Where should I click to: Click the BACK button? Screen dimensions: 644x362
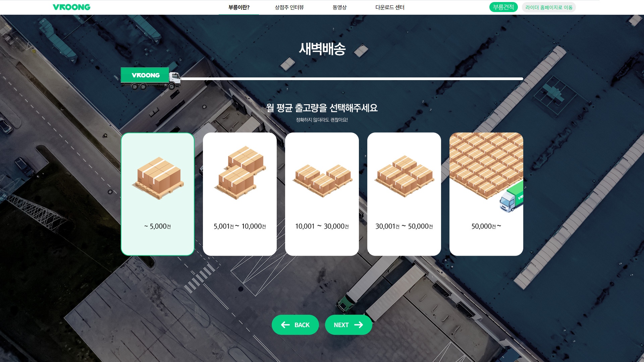(295, 325)
